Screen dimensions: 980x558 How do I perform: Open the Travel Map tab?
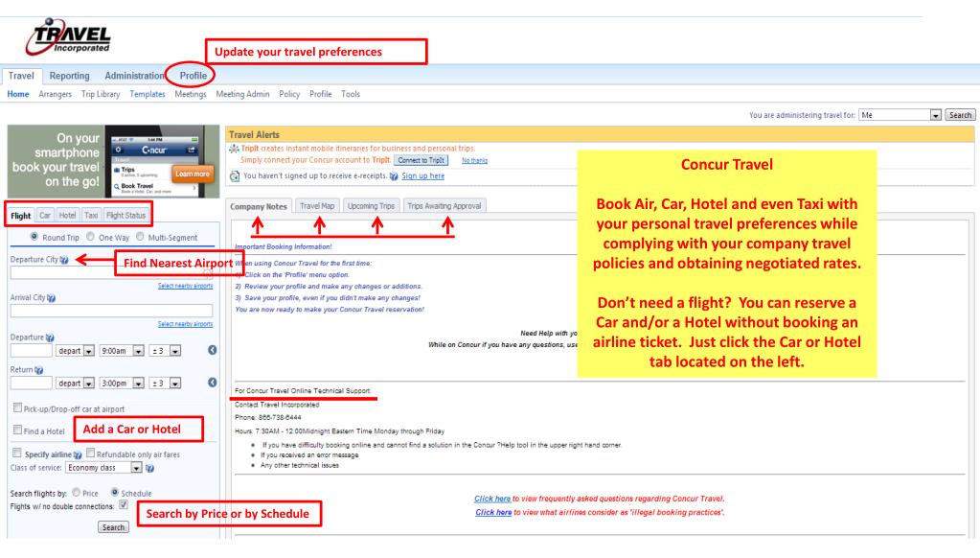(317, 206)
